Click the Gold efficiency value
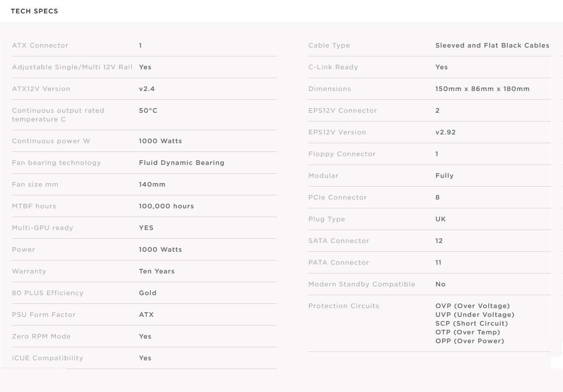563x392 pixels. click(x=147, y=293)
